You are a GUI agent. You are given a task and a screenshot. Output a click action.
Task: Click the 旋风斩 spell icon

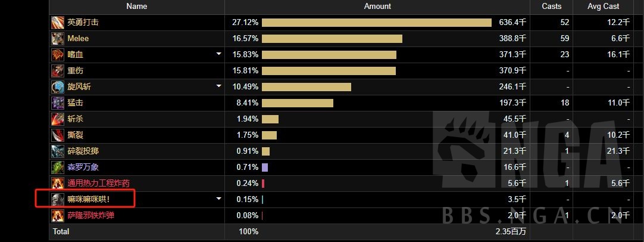point(58,87)
